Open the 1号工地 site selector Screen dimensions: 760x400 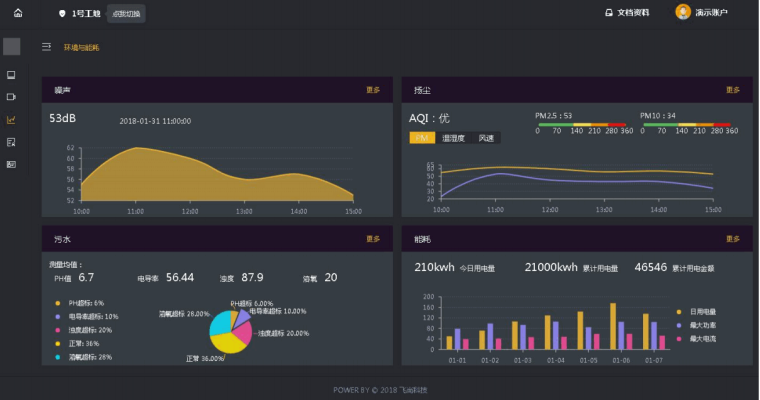(x=79, y=14)
